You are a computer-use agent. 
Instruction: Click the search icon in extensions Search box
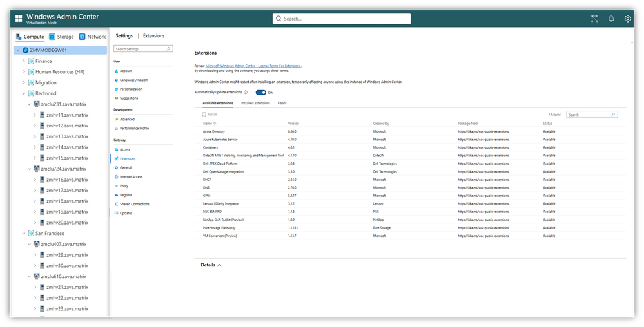click(x=613, y=115)
